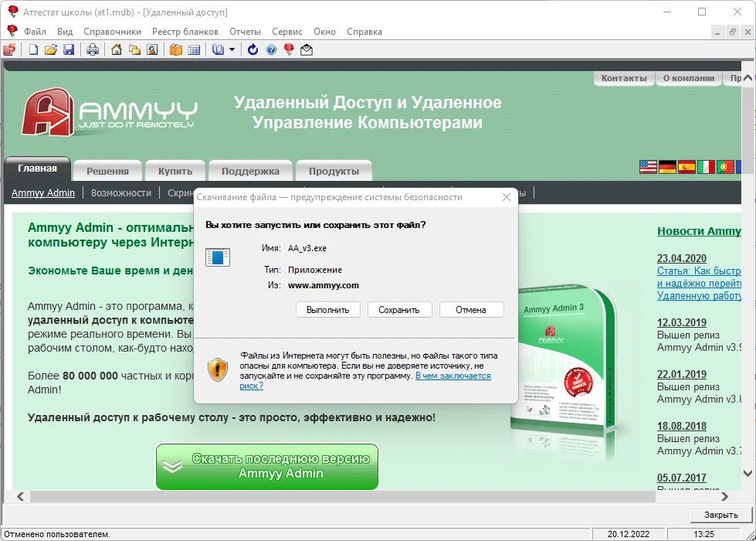Click the status text 'Отменено пользователем.'
The height and width of the screenshot is (541, 756).
click(x=57, y=534)
